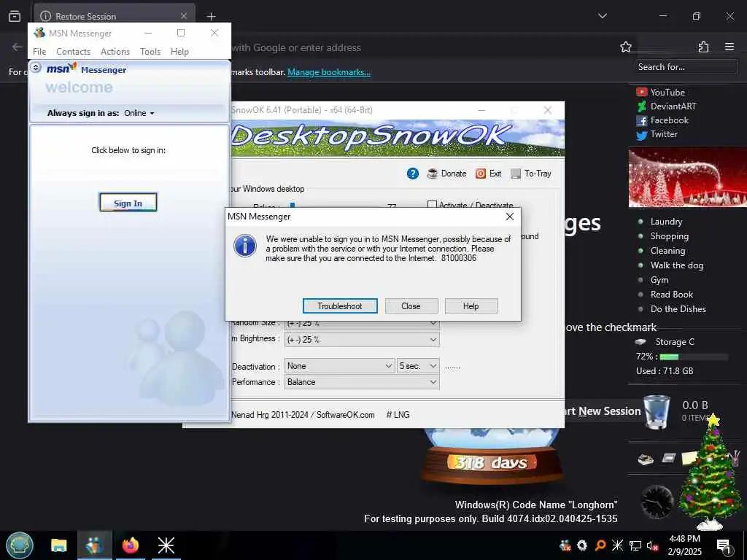Viewport: 747px width, 560px height.
Task: Open the Windows Start orb
Action: (20, 545)
